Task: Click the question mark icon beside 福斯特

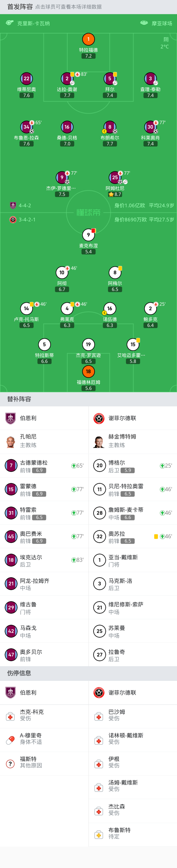Action: click(10, 764)
